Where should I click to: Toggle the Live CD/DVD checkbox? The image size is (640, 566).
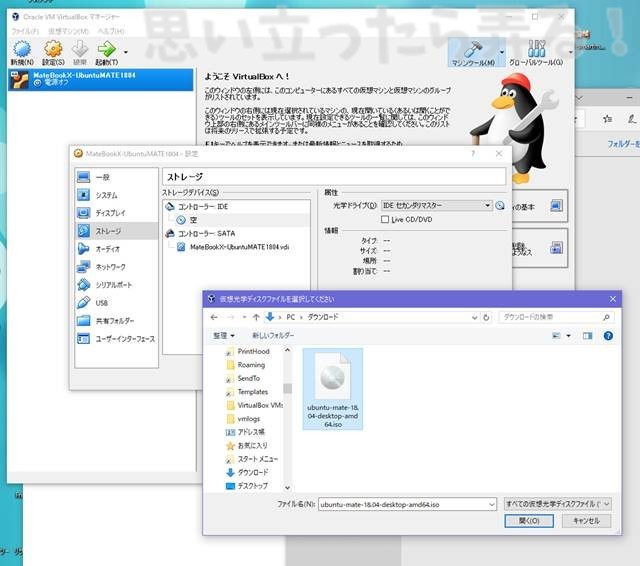click(384, 220)
